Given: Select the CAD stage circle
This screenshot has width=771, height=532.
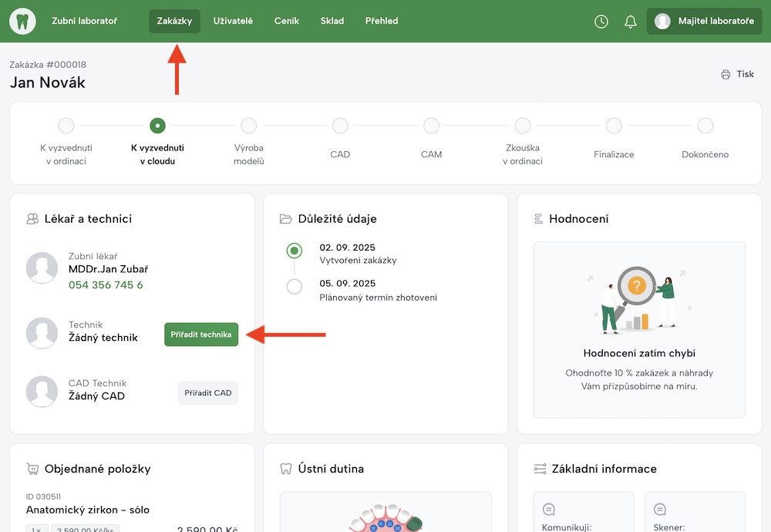Looking at the screenshot, I should click(x=340, y=126).
